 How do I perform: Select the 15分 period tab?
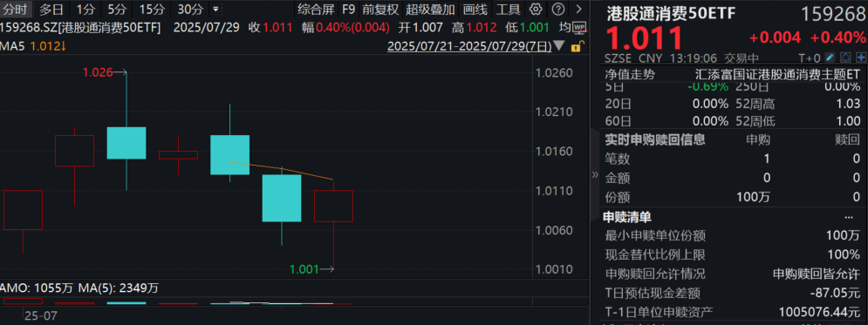point(152,9)
